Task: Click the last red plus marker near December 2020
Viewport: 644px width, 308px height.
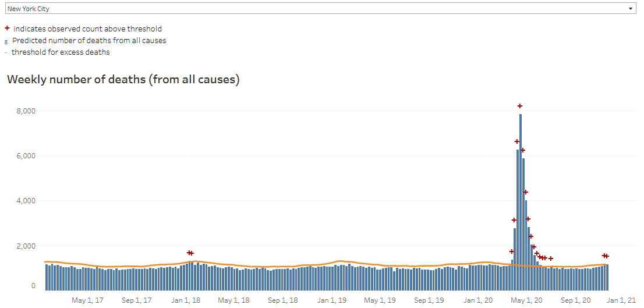Action: (x=607, y=256)
